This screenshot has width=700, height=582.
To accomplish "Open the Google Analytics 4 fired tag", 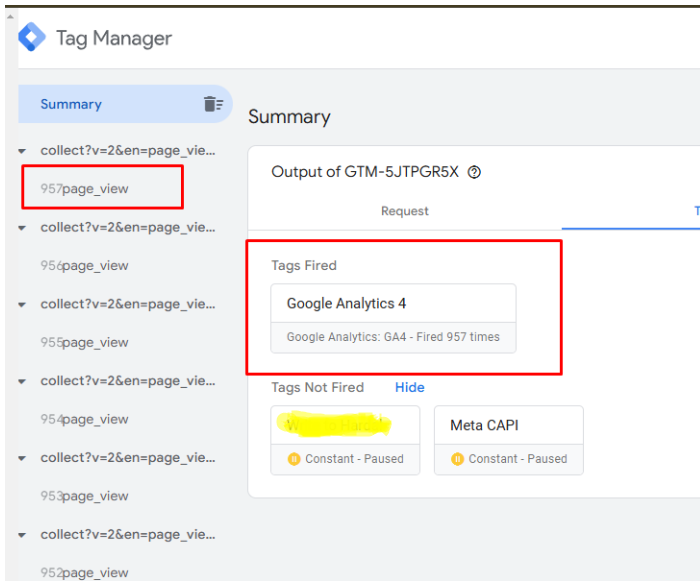I will (x=393, y=318).
